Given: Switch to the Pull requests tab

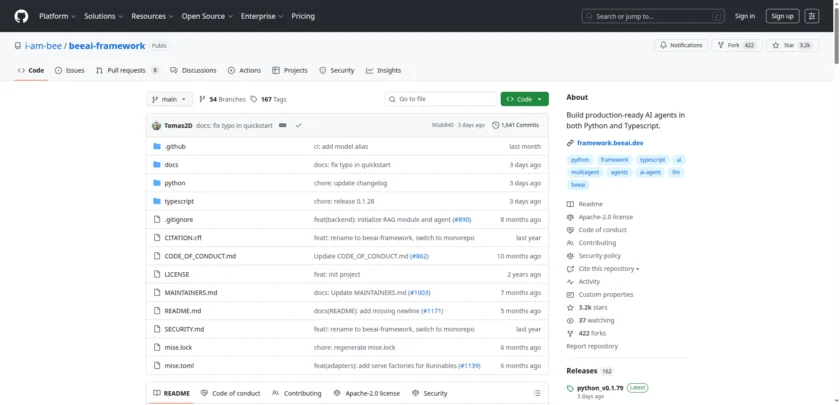Looking at the screenshot, I should (x=128, y=70).
